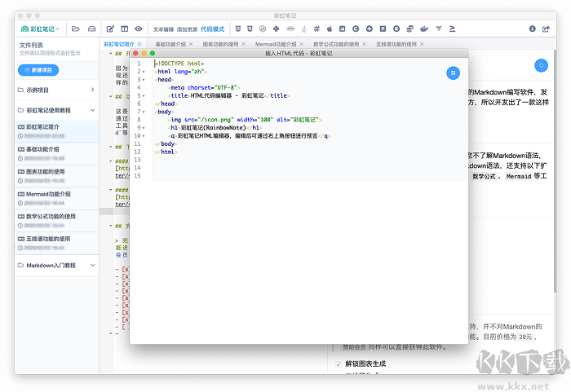Click the HTML5 icon in the toolbar
The height and width of the screenshot is (392, 571).
[237, 29]
